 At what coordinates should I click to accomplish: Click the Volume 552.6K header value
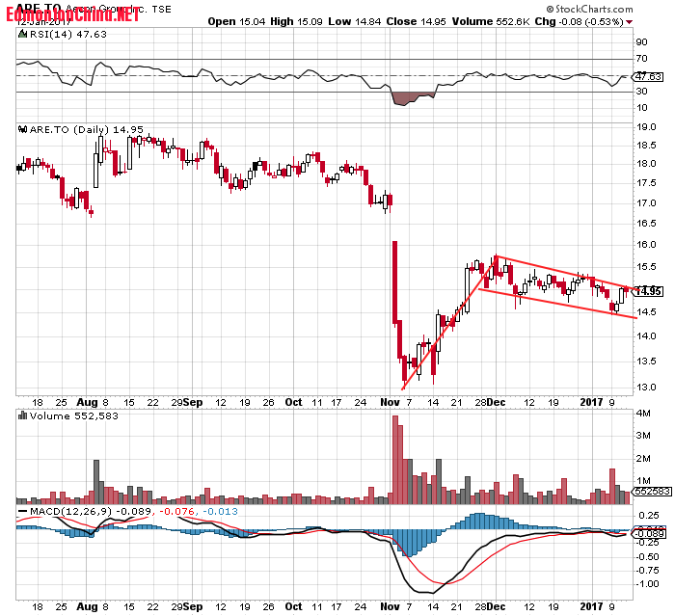(490, 21)
